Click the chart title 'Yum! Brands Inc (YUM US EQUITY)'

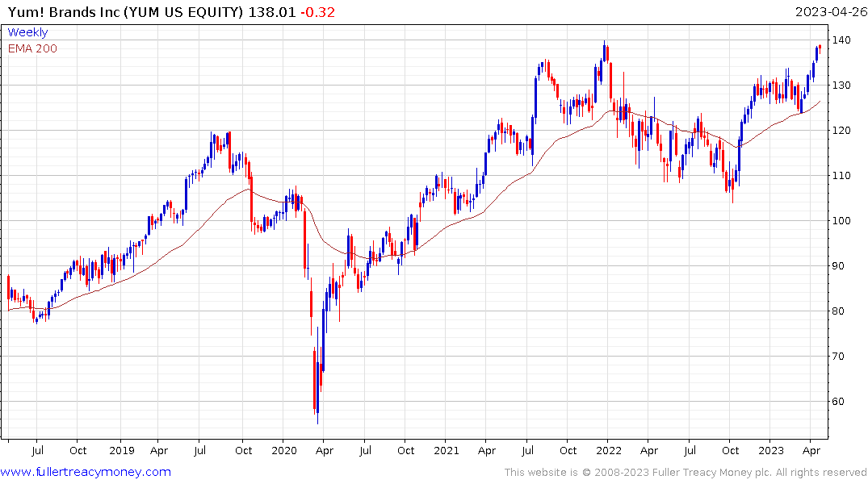click(125, 12)
